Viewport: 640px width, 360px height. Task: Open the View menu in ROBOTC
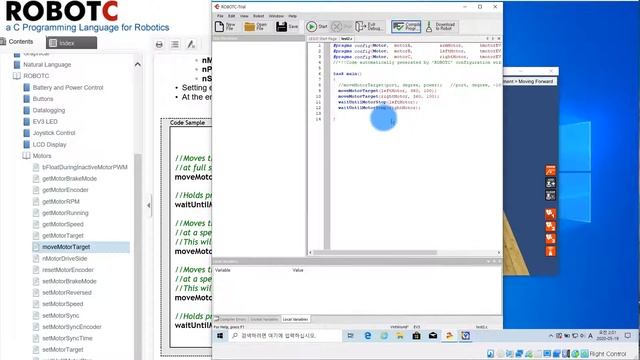pyautogui.click(x=244, y=16)
